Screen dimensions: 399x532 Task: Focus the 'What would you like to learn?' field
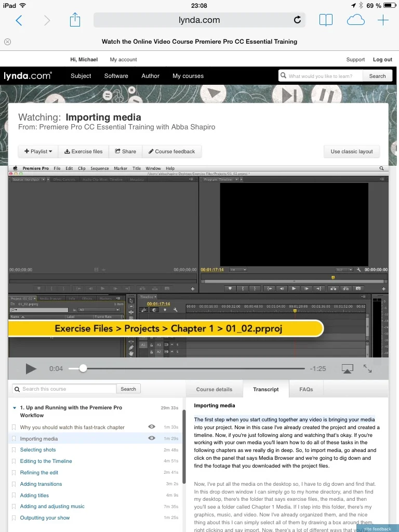point(321,76)
